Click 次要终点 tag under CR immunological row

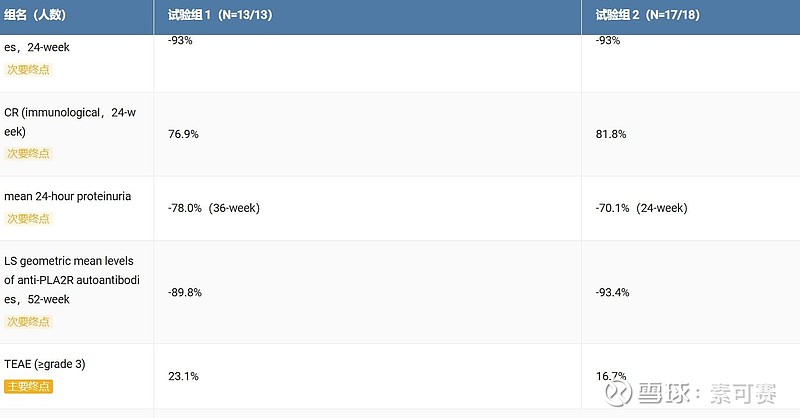point(28,154)
